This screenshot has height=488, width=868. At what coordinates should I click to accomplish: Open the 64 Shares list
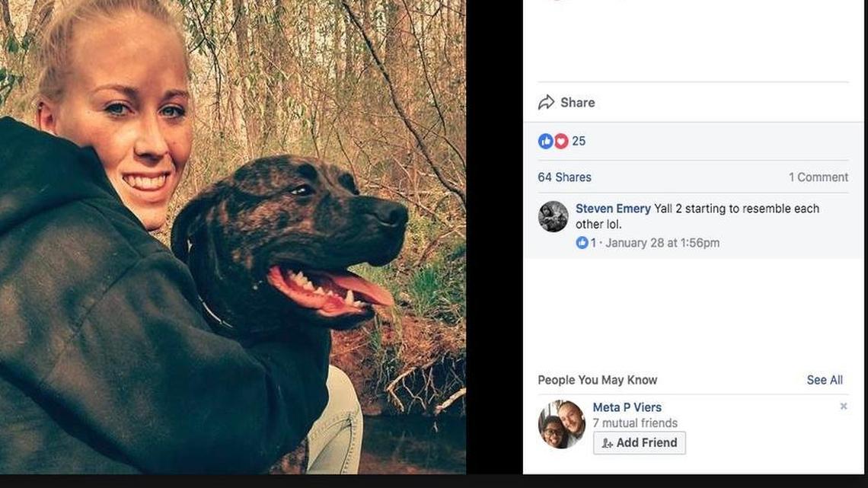(x=564, y=177)
